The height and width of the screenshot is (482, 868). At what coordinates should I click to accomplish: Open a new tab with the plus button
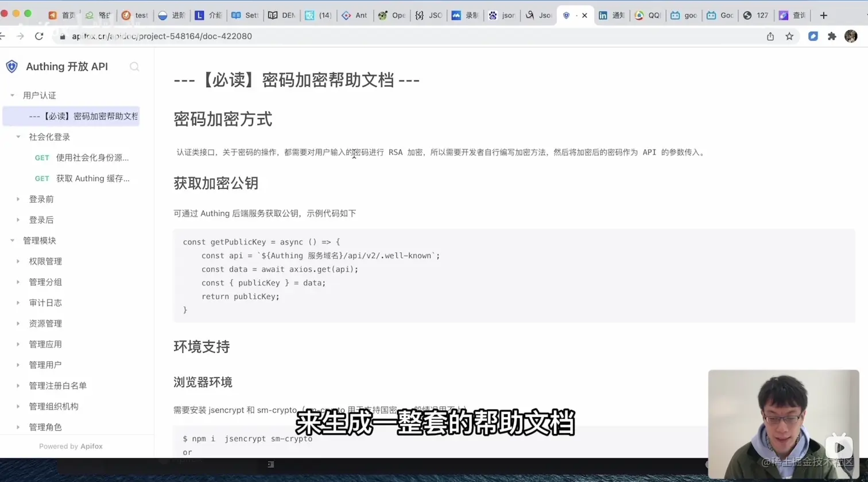click(823, 16)
